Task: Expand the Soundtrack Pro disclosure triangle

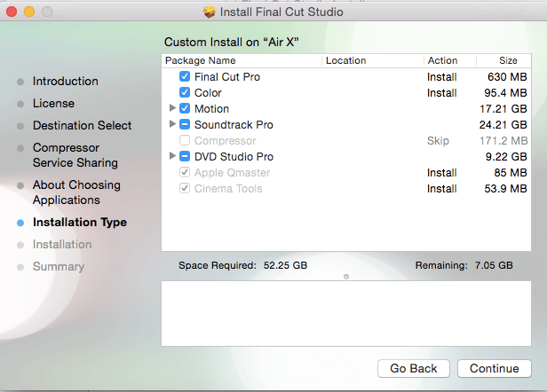Action: (172, 125)
